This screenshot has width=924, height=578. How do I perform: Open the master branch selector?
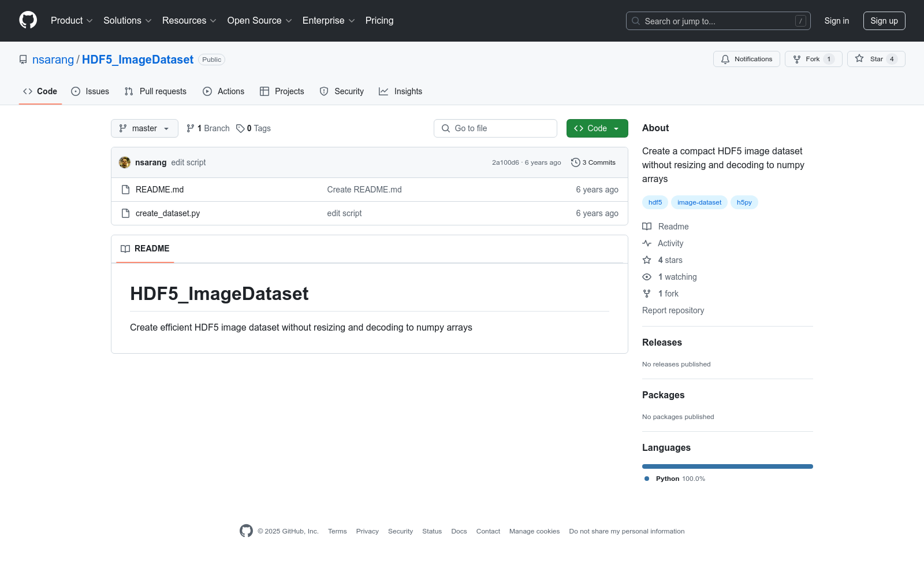144,128
